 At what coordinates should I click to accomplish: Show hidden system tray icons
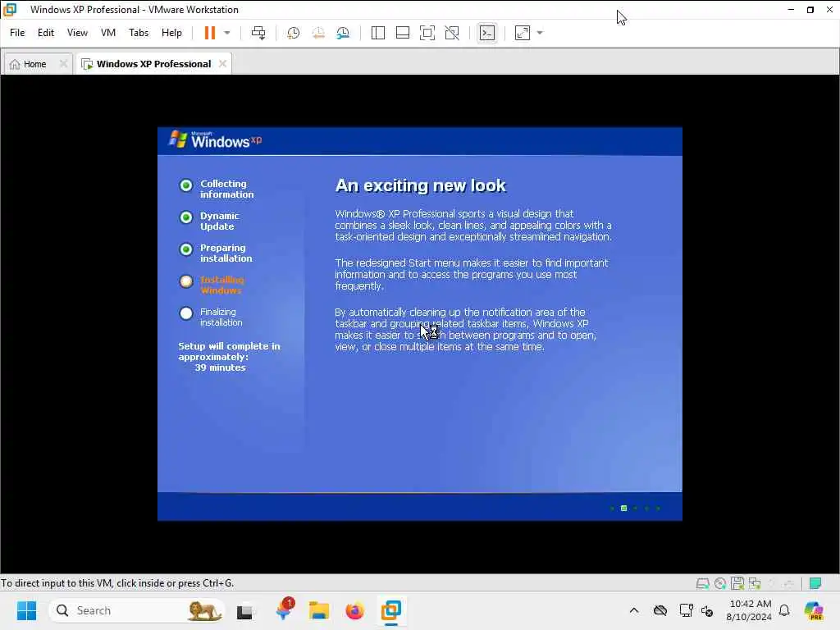634,610
